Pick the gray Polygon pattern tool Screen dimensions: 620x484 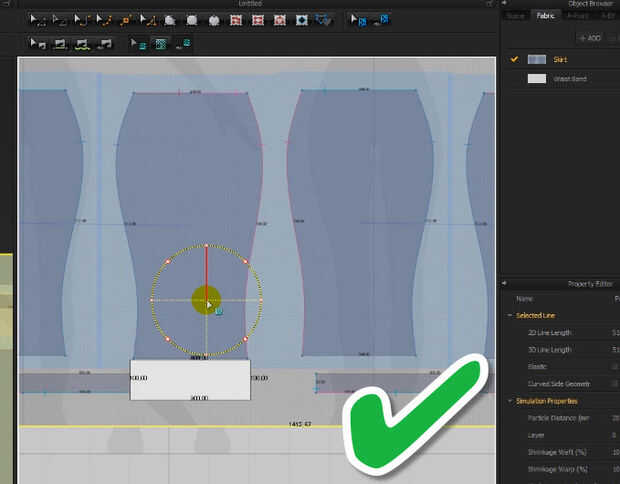[x=169, y=19]
